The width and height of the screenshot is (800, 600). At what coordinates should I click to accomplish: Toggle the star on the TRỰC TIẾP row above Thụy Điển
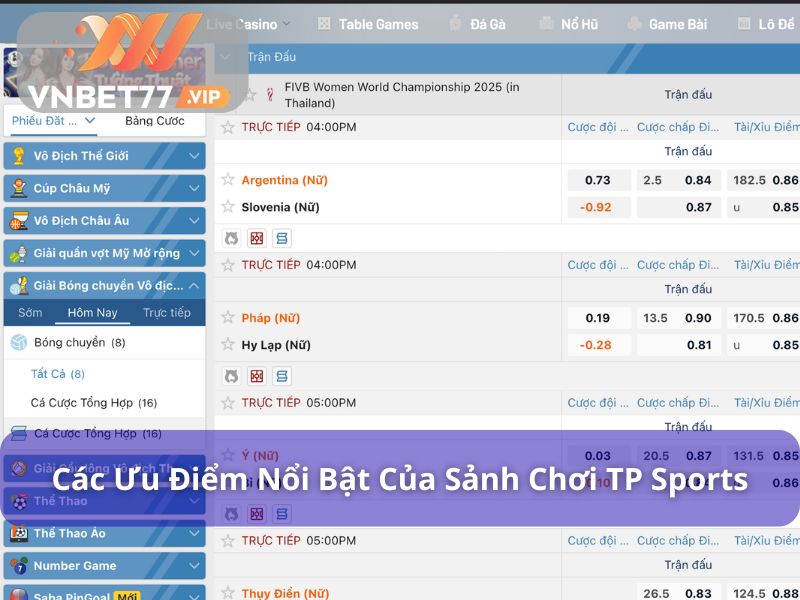tap(228, 540)
